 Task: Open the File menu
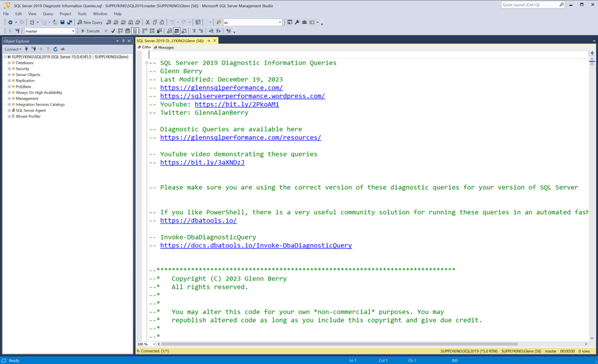6,14
